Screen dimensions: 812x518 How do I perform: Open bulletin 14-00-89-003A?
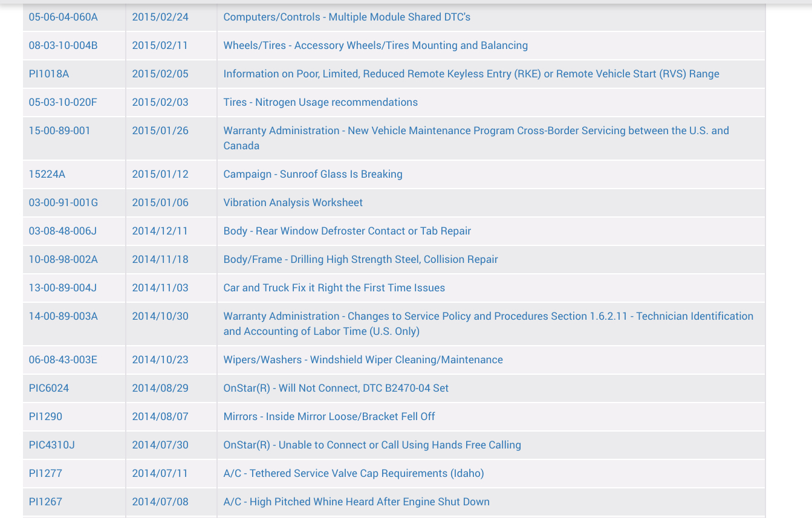[x=63, y=316]
